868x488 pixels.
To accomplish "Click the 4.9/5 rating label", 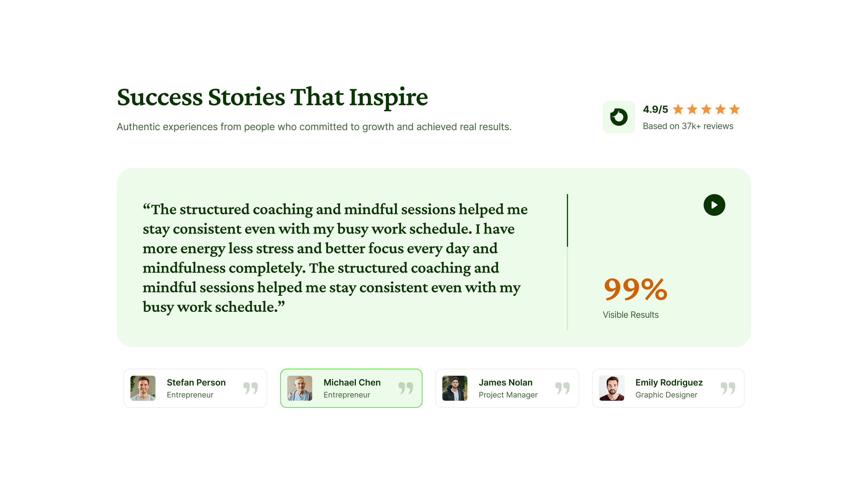I will (655, 109).
